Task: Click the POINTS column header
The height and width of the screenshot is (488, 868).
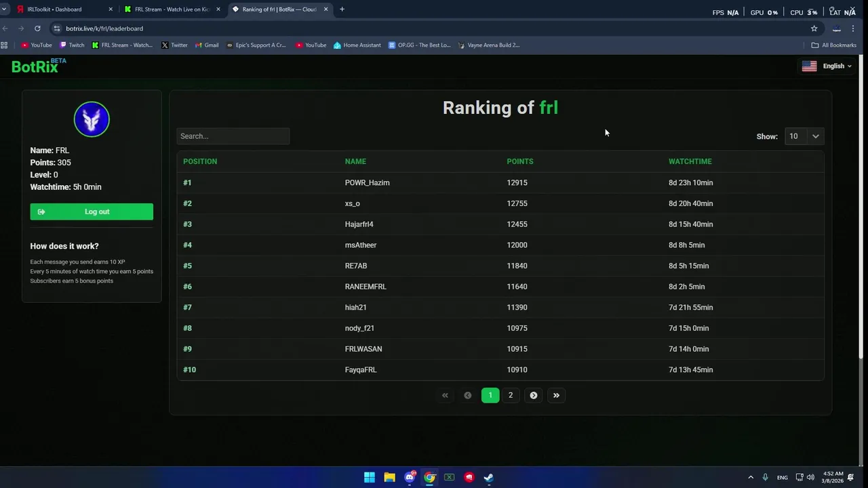Action: 520,161
